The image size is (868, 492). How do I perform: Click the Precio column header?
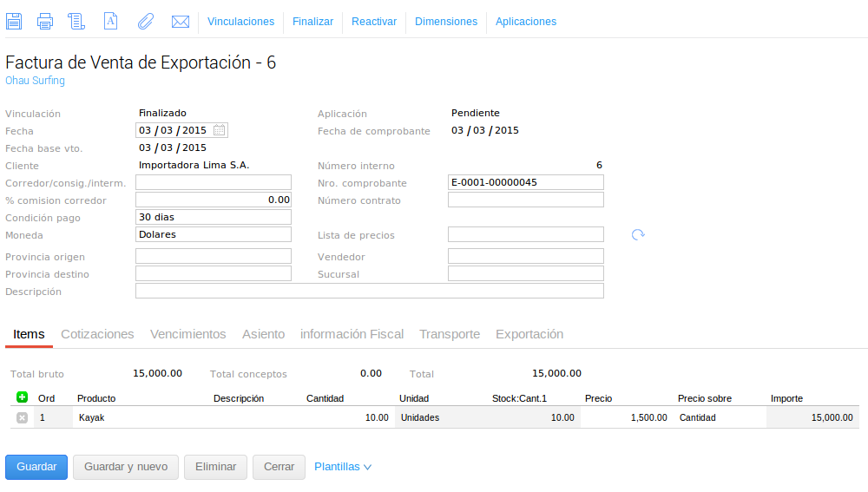coord(598,398)
